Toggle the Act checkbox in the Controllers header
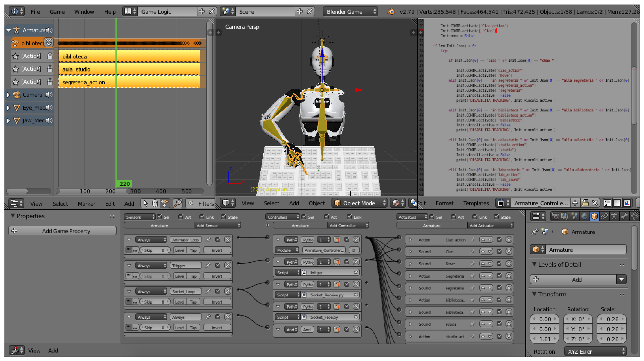The height and width of the screenshot is (361, 644). [x=327, y=217]
